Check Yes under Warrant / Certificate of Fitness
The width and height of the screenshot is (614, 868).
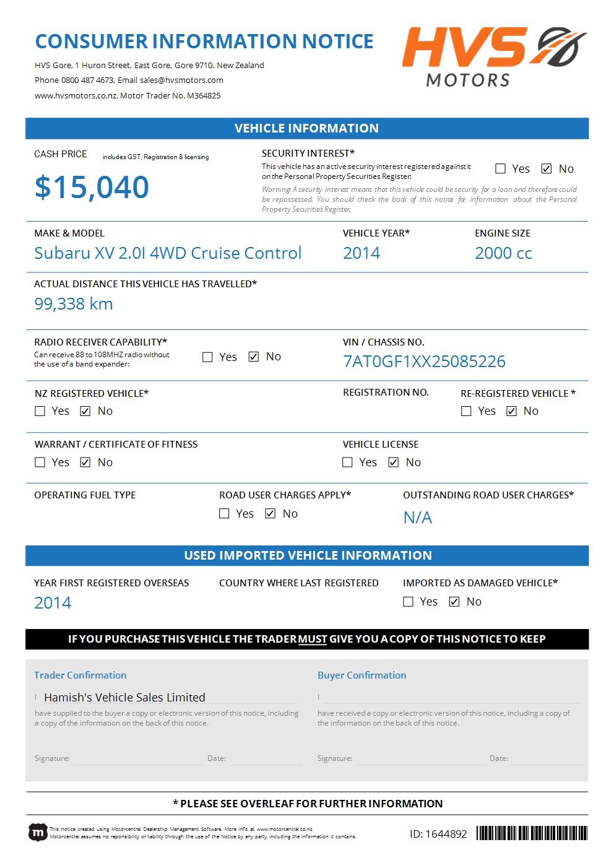pos(40,462)
